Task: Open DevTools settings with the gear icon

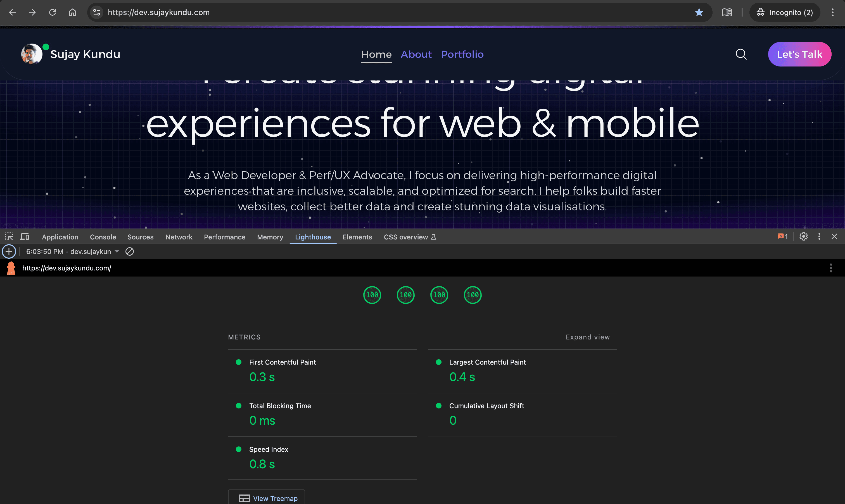Action: (803, 236)
